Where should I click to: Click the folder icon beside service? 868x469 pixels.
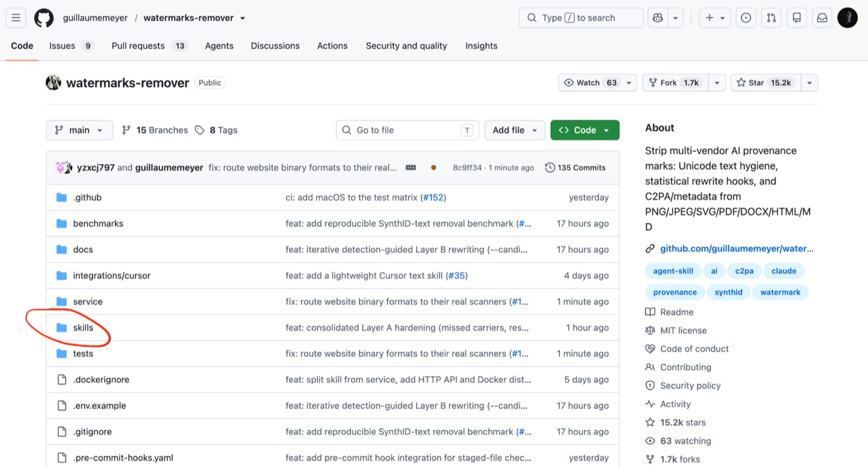[61, 301]
